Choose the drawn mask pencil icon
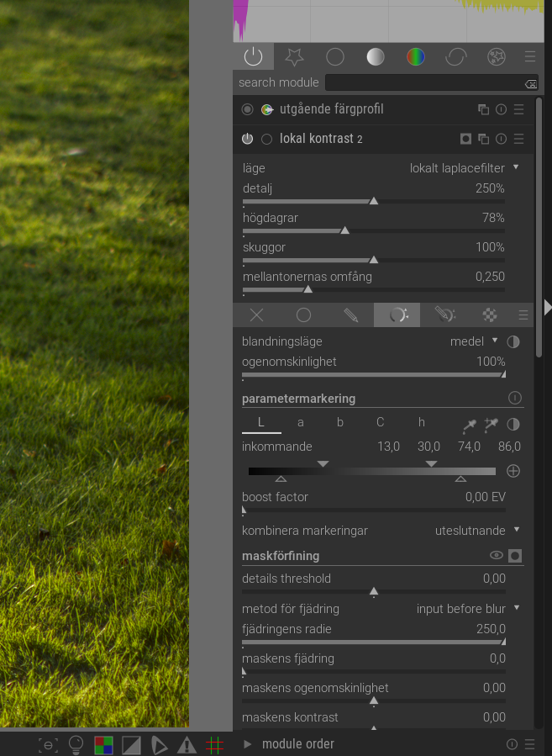The image size is (552, 756). (350, 315)
